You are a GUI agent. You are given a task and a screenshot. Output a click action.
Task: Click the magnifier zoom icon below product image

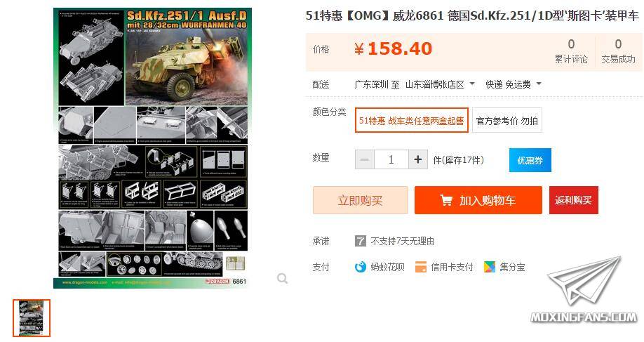point(282,279)
